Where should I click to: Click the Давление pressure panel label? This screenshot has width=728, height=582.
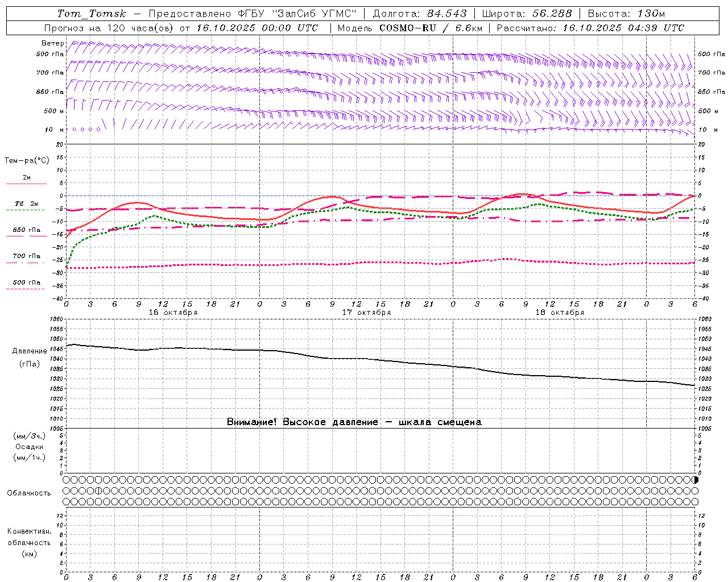30,351
